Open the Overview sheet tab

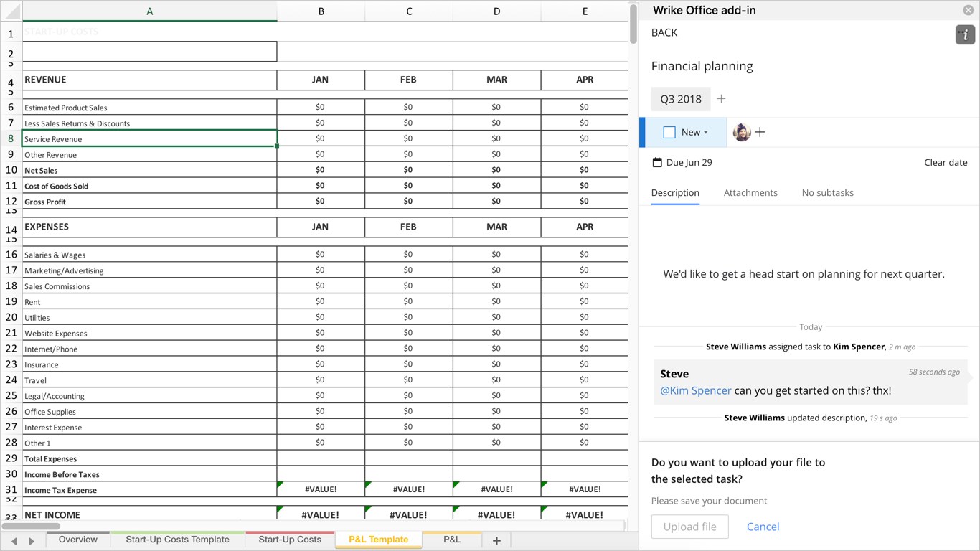coord(78,540)
